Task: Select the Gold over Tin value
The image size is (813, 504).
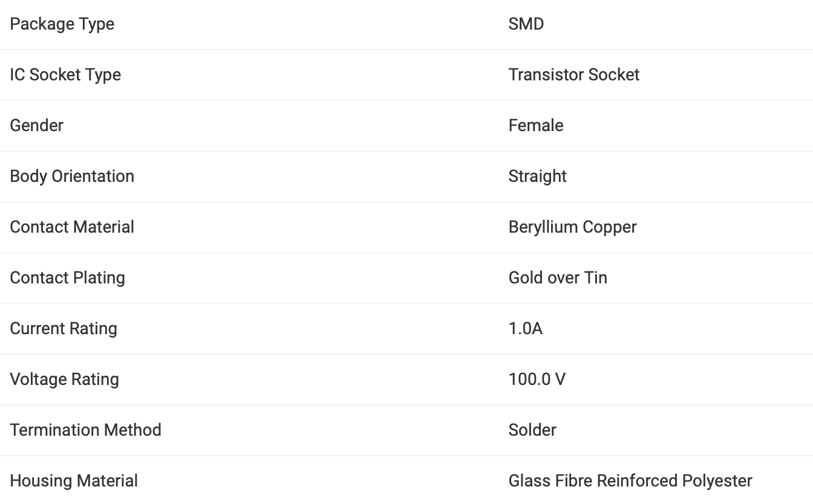Action: (x=558, y=277)
